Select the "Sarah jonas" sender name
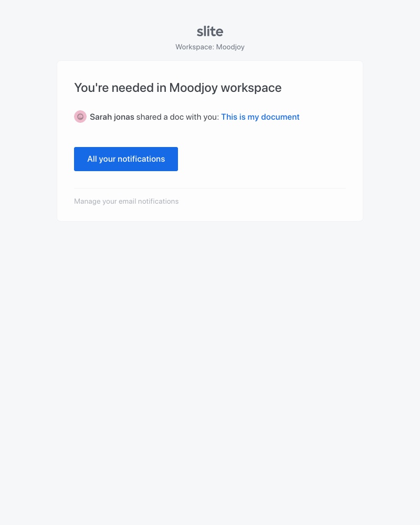 [x=112, y=117]
